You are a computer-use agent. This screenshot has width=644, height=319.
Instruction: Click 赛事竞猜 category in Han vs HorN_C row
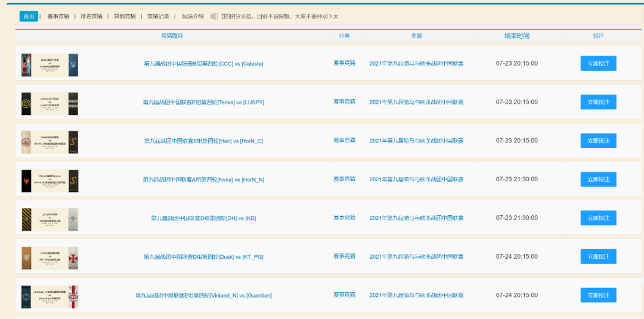[344, 140]
